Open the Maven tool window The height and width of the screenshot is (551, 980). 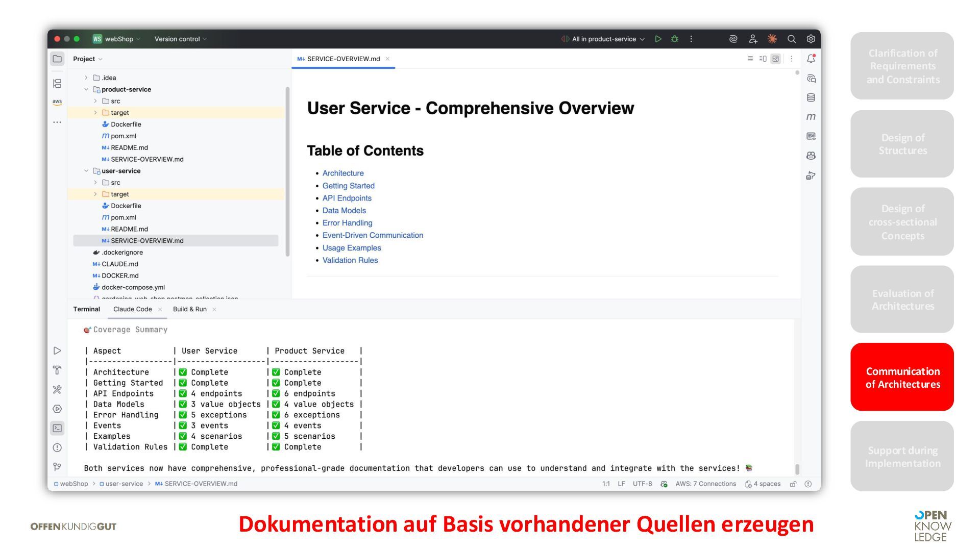pos(811,117)
